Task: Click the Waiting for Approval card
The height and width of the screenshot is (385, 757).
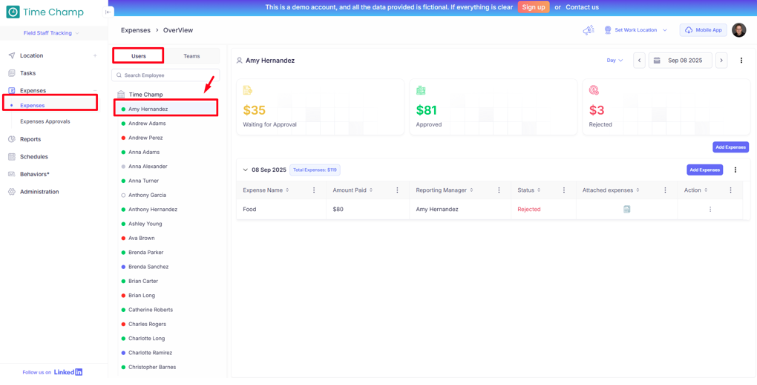Action: coord(320,107)
